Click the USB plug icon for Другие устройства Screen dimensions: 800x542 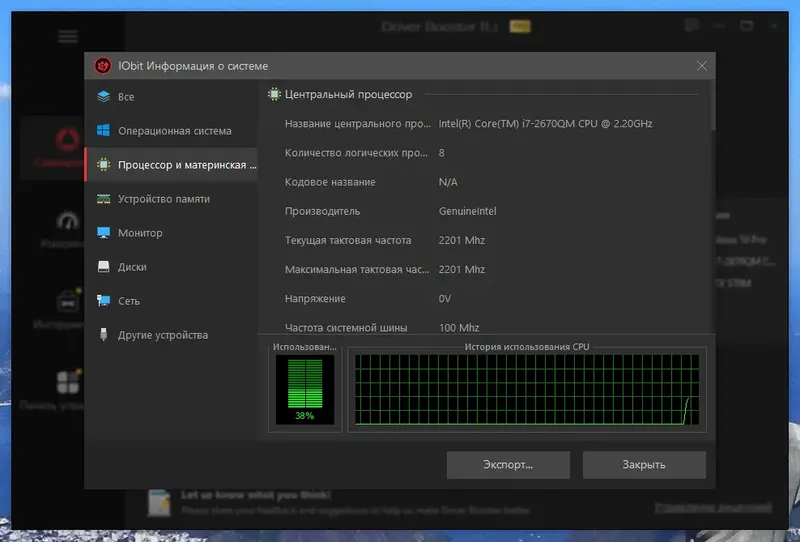click(104, 335)
